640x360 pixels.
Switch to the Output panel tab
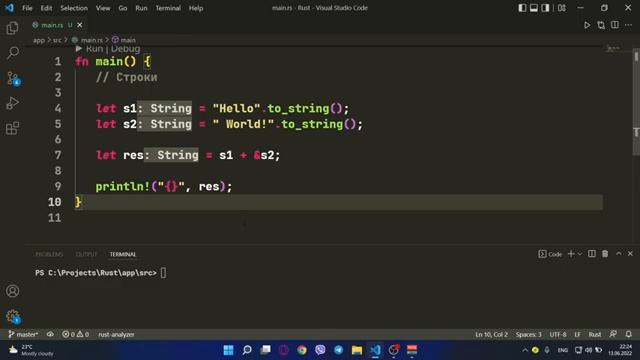86,254
